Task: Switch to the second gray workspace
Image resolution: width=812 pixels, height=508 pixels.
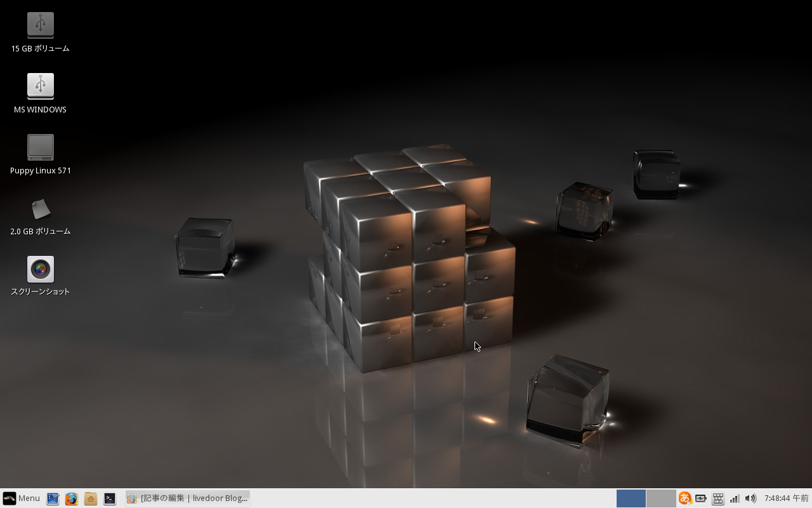Action: point(661,498)
